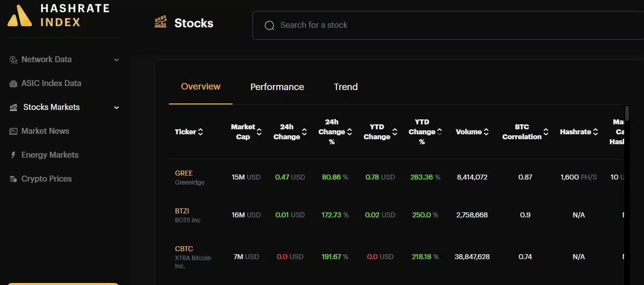Image resolution: width=644 pixels, height=285 pixels.
Task: Click the Energy Markets lightning icon
Action: [x=13, y=155]
